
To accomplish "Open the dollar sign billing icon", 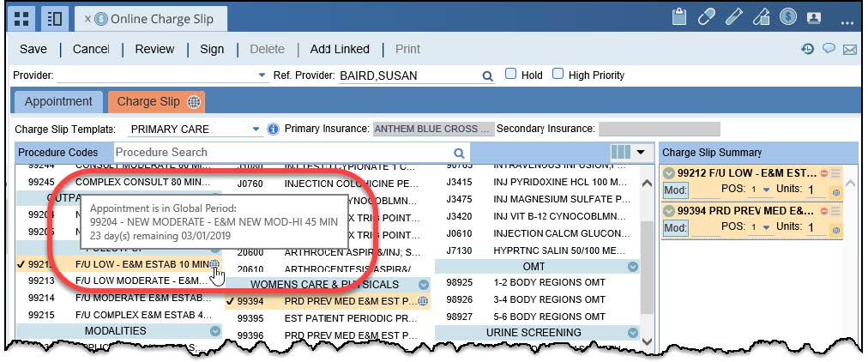I will [787, 16].
